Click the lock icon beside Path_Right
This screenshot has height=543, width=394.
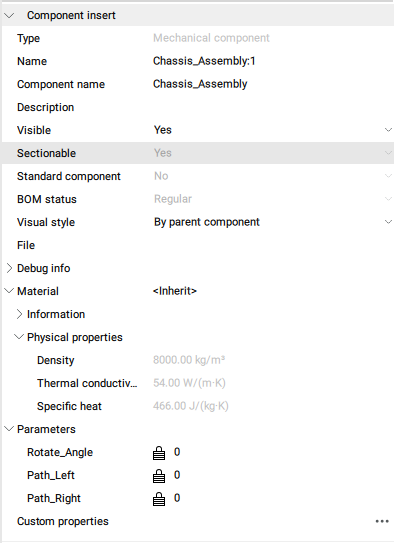click(159, 499)
